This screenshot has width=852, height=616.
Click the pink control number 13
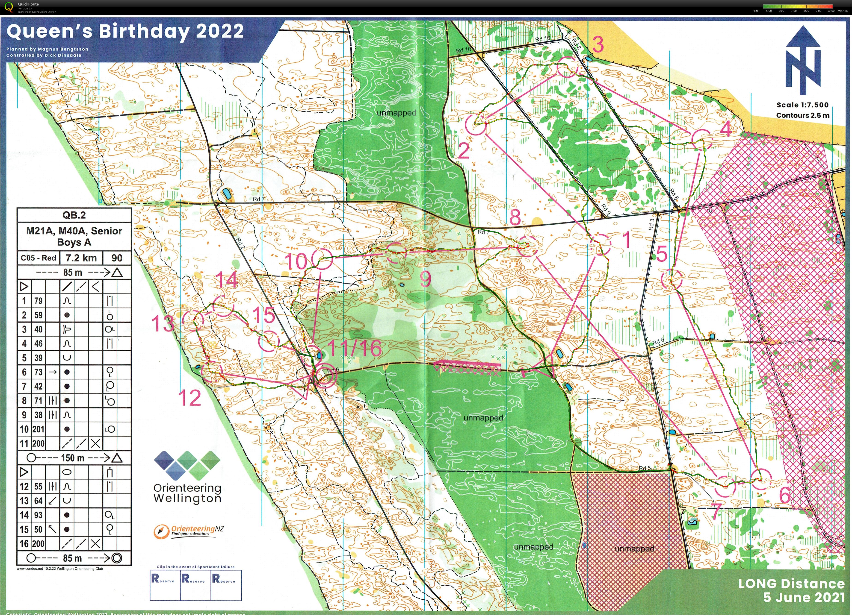163,324
